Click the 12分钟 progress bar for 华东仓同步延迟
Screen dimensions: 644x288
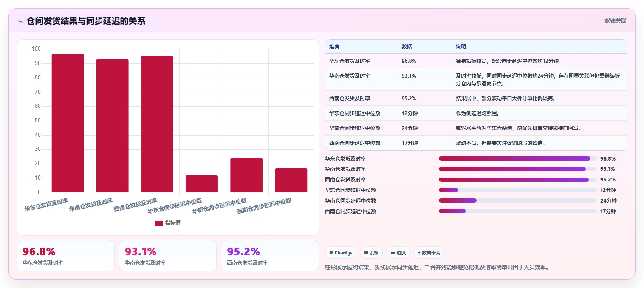517,190
